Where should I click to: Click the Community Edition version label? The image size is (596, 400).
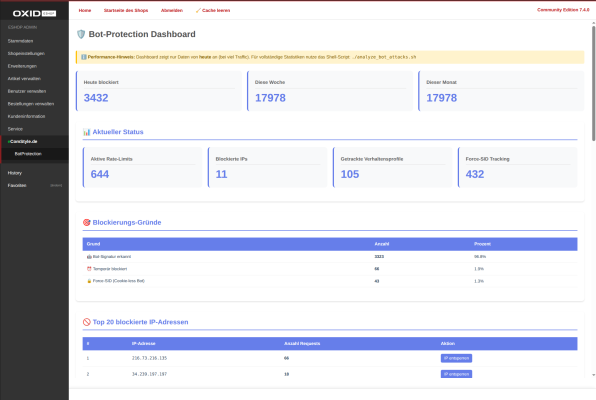click(563, 10)
